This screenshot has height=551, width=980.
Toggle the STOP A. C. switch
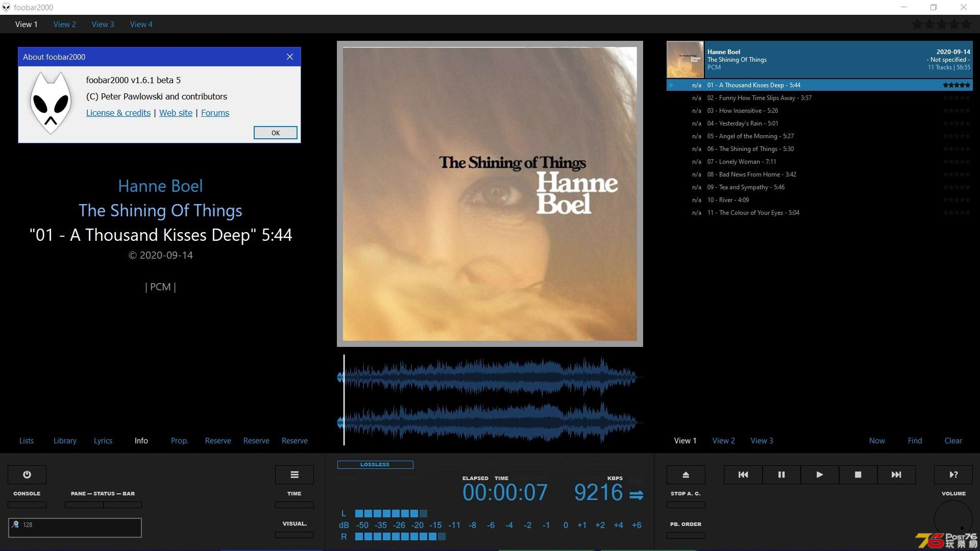coord(686,505)
